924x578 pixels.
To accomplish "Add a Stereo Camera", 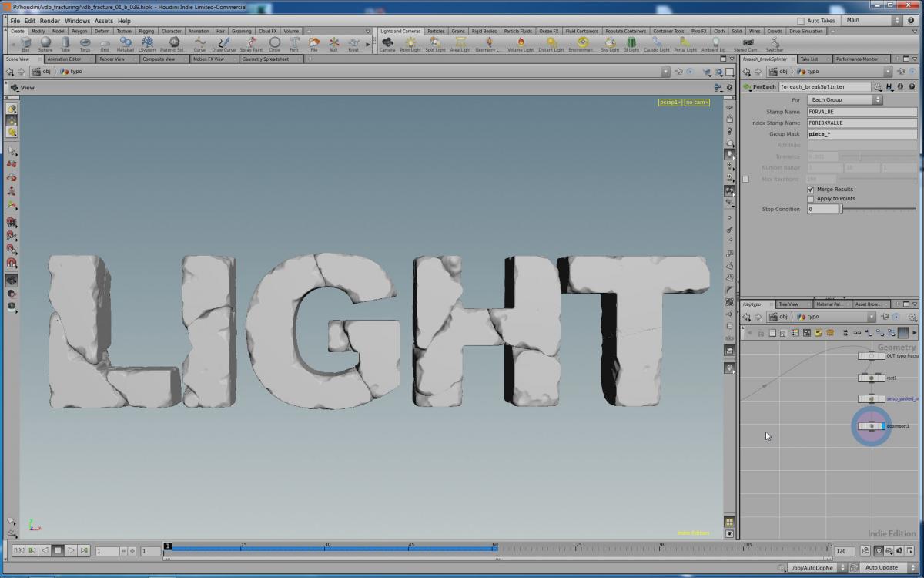I will tap(747, 44).
